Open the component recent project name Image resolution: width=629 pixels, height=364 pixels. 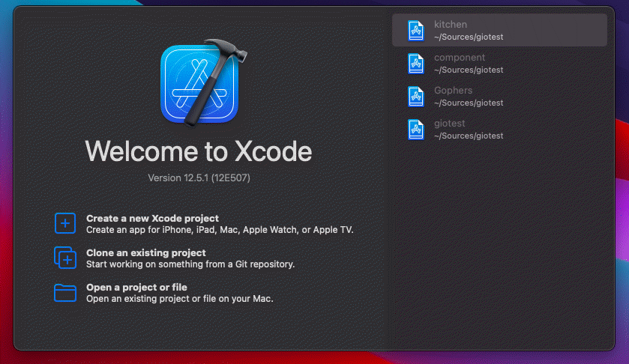tap(460, 58)
